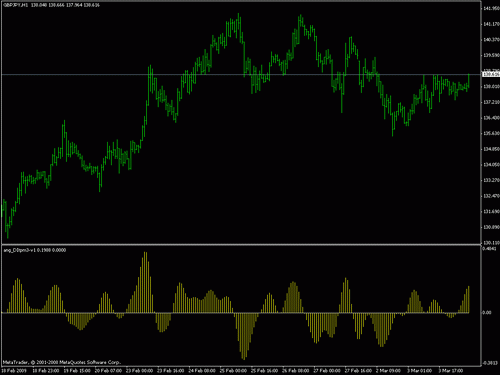This screenshot has height=375, width=500.
Task: Click the 18 Feb 2009 date label
Action: [14, 371]
